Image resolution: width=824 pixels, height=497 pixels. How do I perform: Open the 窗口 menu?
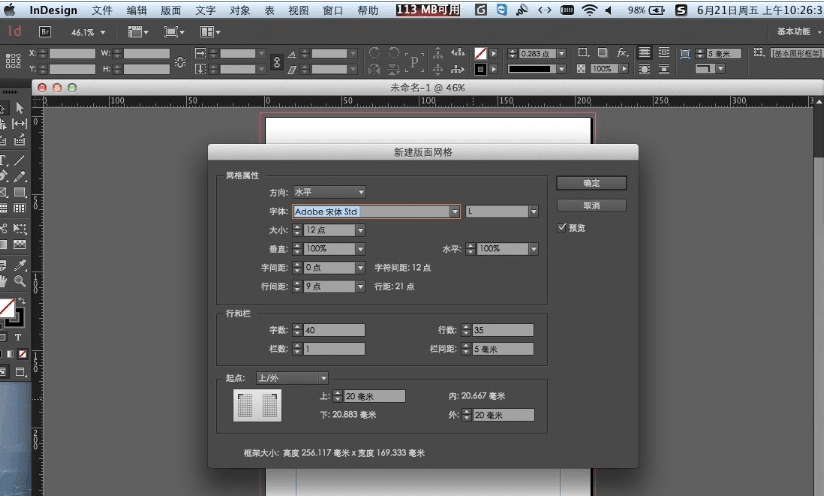(x=332, y=10)
